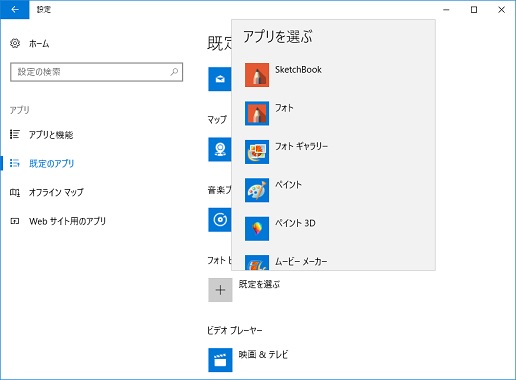
Task: Click the 既定のアプリ sidebar icon
Action: [x=15, y=163]
